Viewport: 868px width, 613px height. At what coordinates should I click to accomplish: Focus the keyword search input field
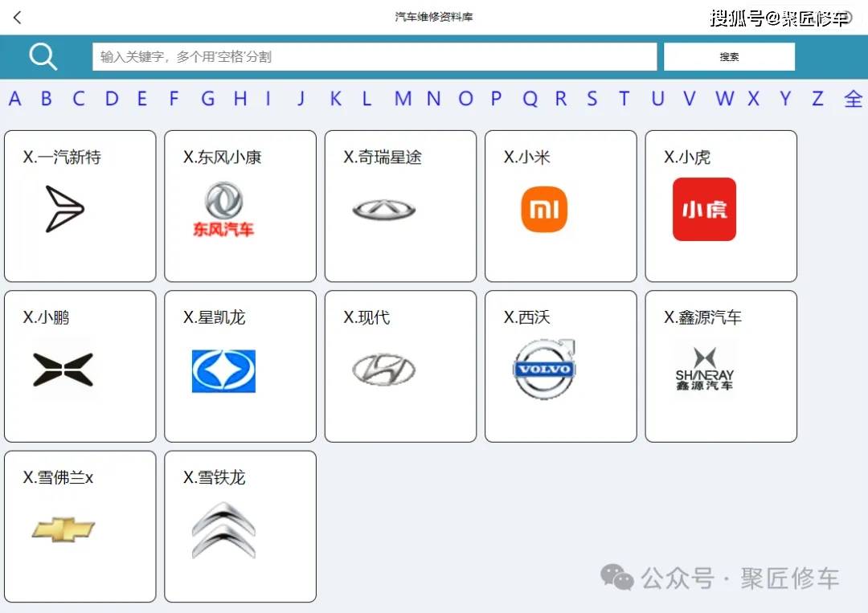coord(375,56)
